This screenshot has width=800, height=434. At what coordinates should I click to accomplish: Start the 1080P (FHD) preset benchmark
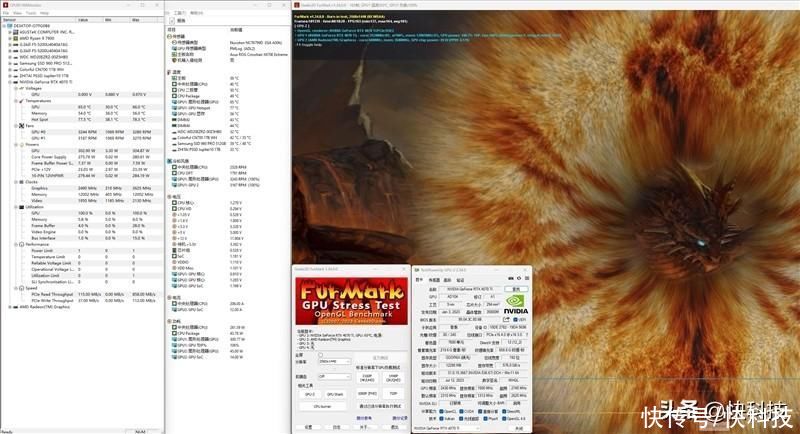click(x=367, y=394)
